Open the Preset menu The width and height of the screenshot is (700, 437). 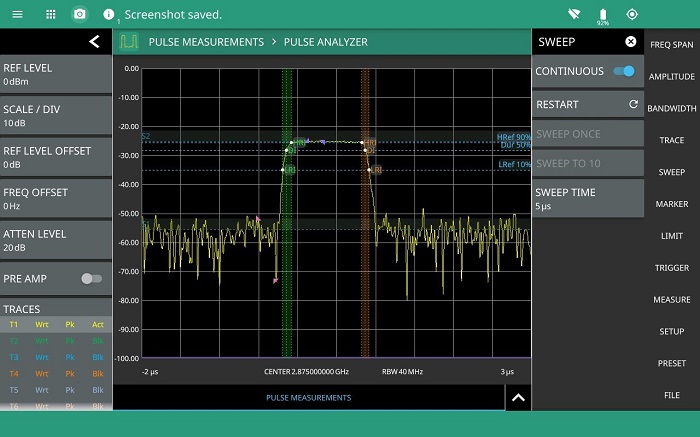[x=671, y=363]
